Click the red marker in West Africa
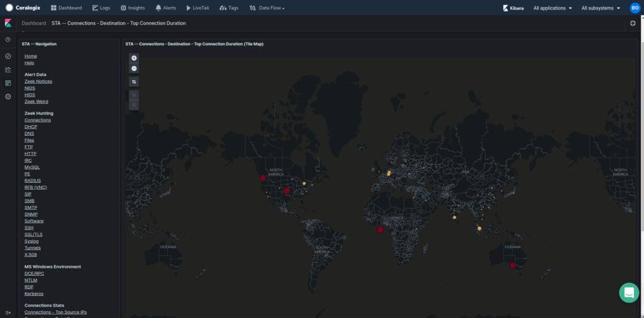The height and width of the screenshot is (318, 644). coord(380,230)
